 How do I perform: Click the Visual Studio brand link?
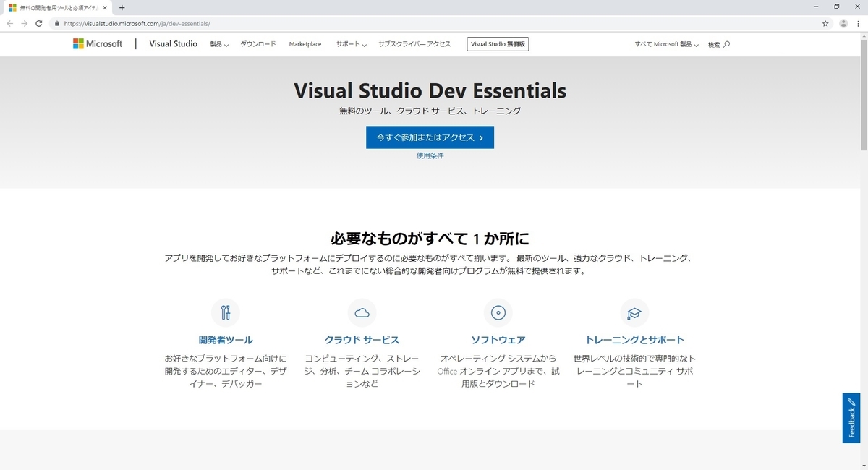[173, 43]
